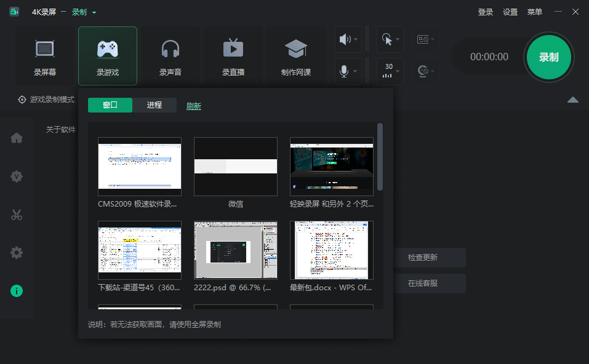Mute the system sound speaker
Image resolution: width=589 pixels, height=364 pixels.
pos(345,39)
